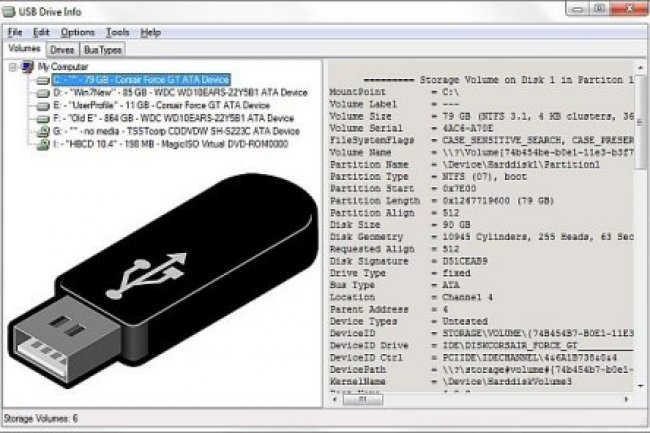650x433 pixels.
Task: Click the Partition Start 0x7E00 line
Action: pyautogui.click(x=403, y=189)
